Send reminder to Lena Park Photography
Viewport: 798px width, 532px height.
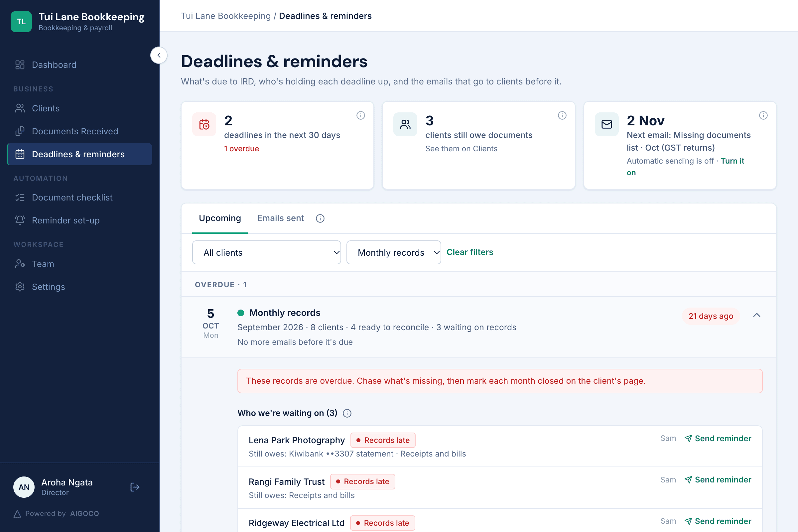[x=718, y=438]
